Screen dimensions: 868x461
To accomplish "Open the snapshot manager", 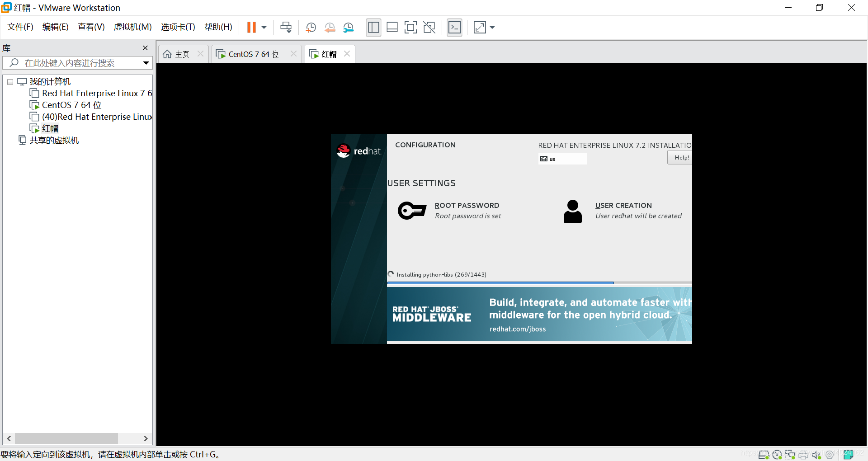I will click(348, 28).
